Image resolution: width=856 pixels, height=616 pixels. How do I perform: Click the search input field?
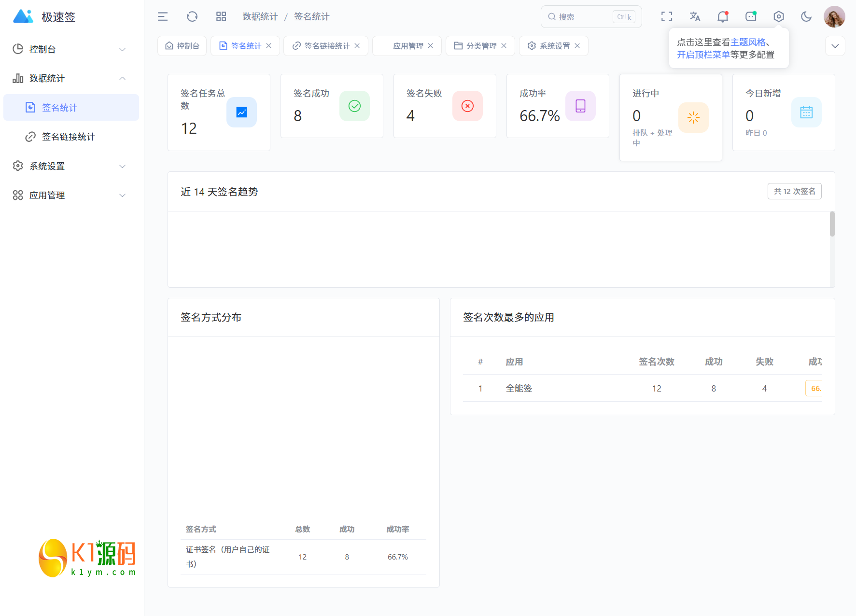tap(591, 17)
